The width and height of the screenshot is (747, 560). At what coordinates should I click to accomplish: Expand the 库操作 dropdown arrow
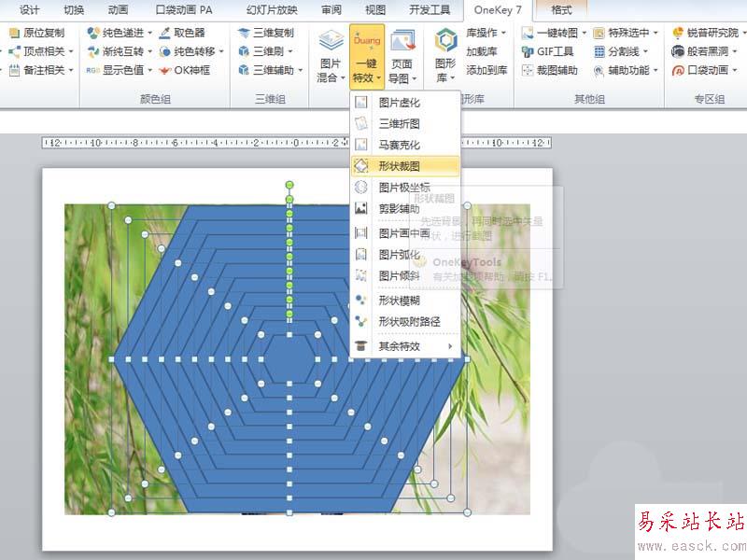503,33
